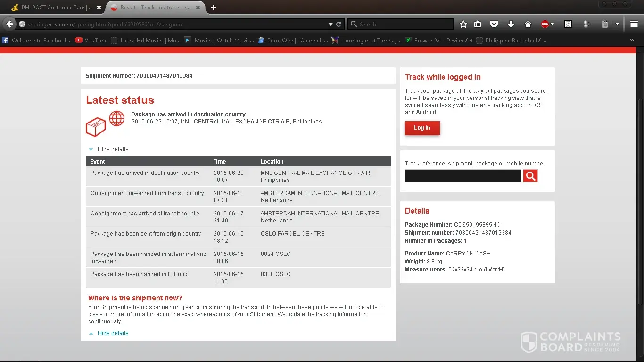Open the Firefox hamburger menu

(634, 24)
